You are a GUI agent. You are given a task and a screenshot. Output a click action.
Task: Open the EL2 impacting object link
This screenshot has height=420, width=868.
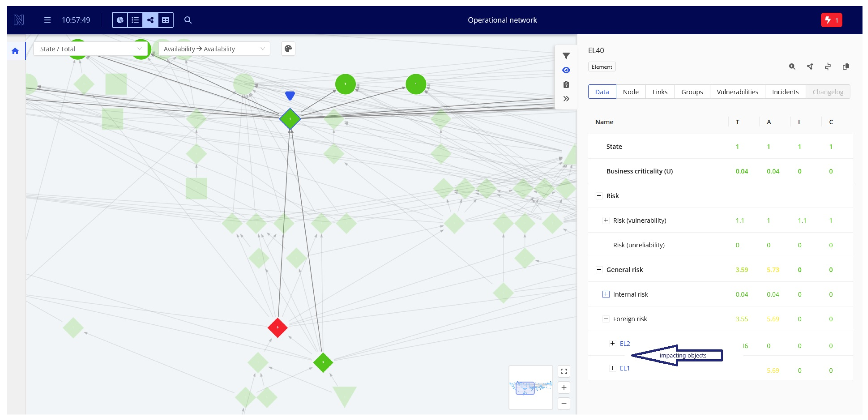[x=624, y=344]
